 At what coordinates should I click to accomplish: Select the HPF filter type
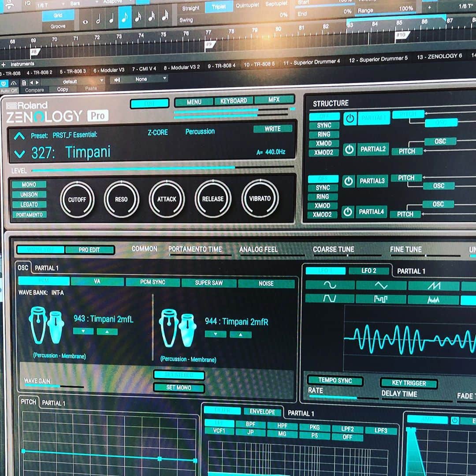pyautogui.click(x=282, y=426)
